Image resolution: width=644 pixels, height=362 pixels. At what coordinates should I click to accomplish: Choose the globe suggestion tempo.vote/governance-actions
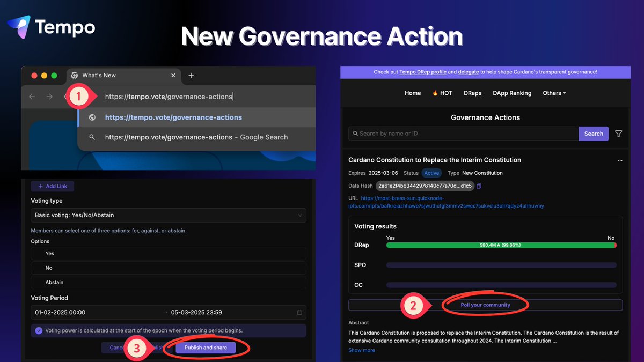coord(196,117)
